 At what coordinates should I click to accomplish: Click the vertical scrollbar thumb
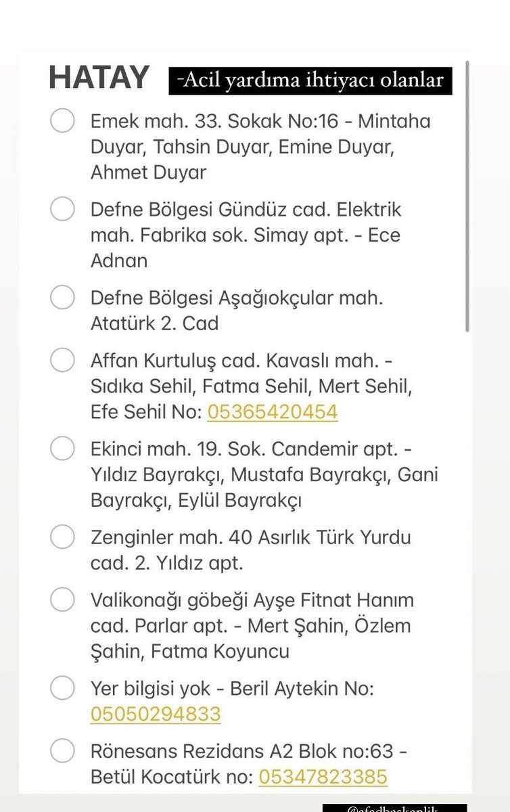click(467, 196)
